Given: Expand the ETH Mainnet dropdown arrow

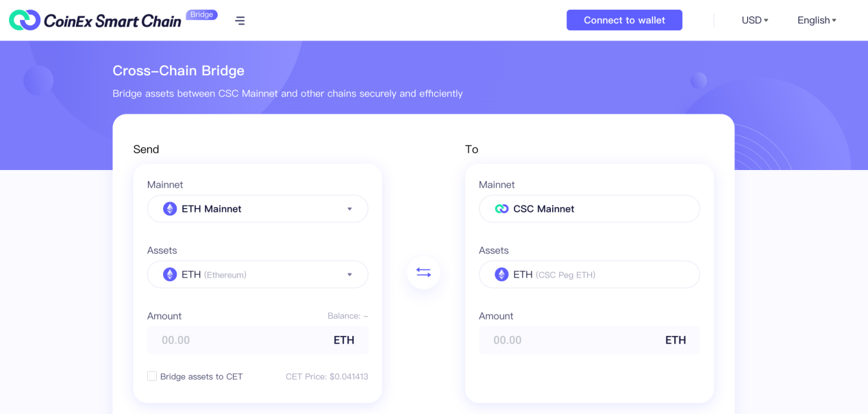Looking at the screenshot, I should pyautogui.click(x=349, y=209).
